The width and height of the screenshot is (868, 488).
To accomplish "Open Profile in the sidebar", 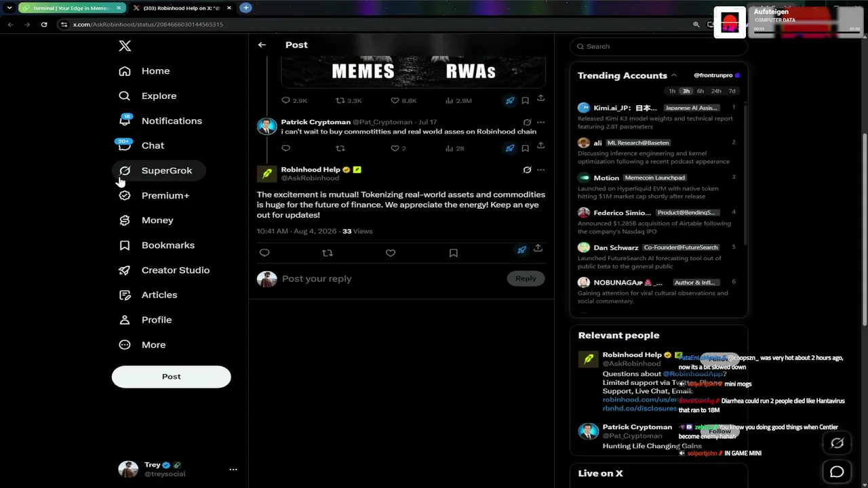I will 145,320.
